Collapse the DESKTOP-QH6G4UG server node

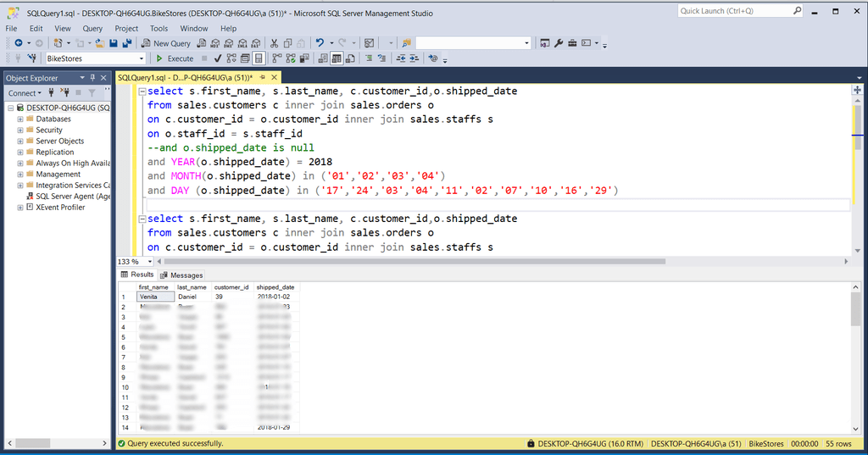tap(10, 108)
